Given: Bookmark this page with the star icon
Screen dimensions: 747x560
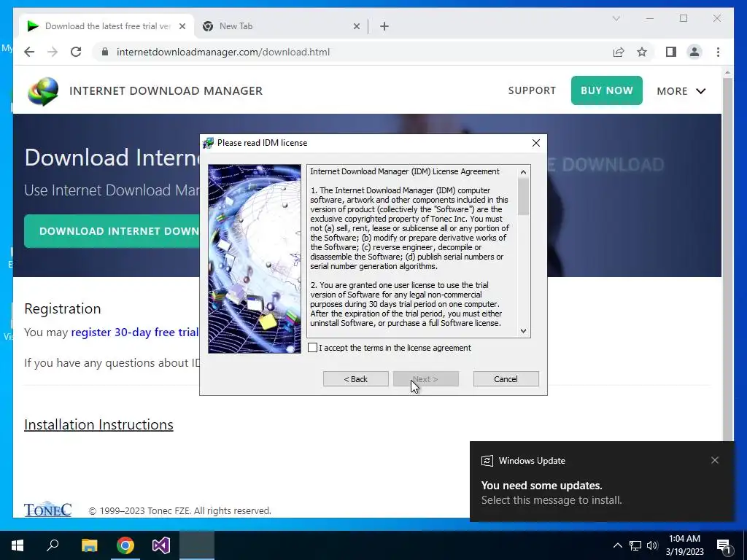Looking at the screenshot, I should click(x=642, y=52).
